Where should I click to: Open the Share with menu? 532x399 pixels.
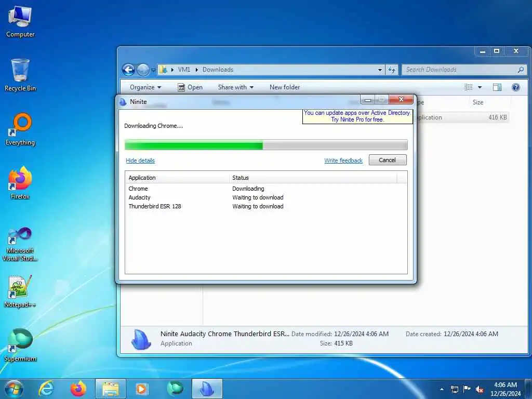click(x=235, y=87)
